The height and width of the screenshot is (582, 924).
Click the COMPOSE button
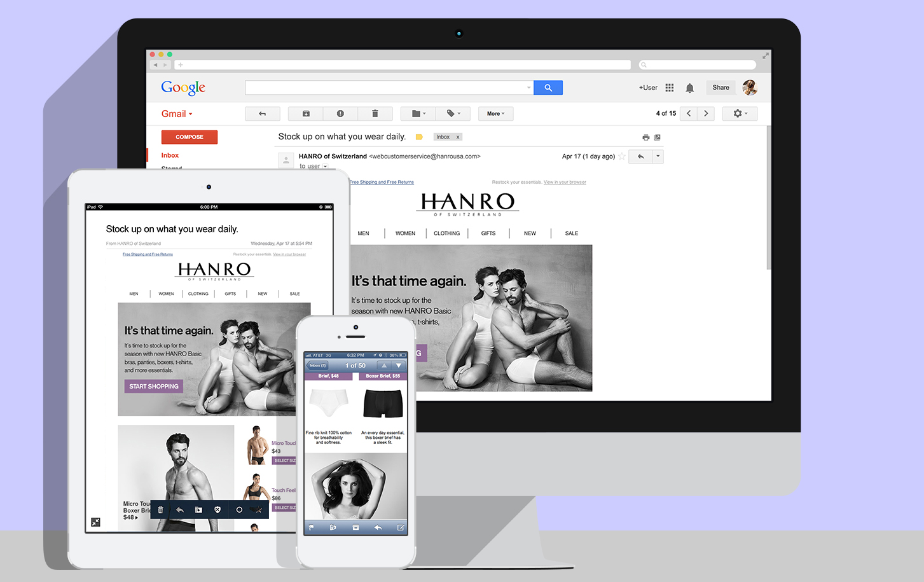[190, 137]
